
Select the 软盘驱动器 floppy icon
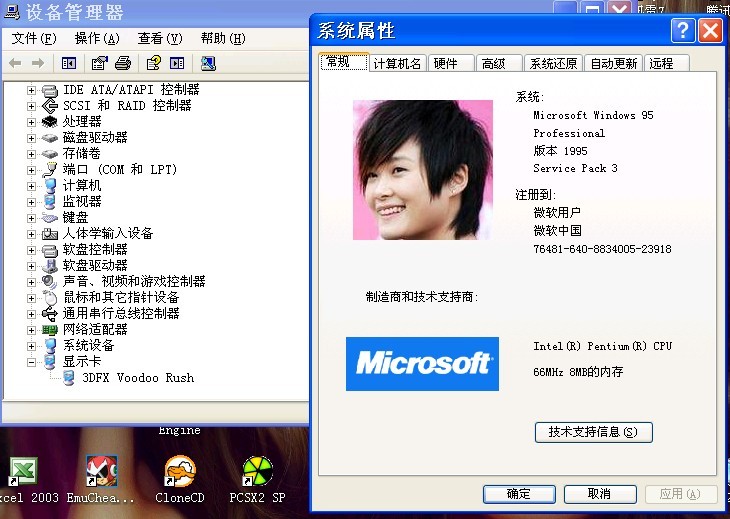(x=49, y=266)
